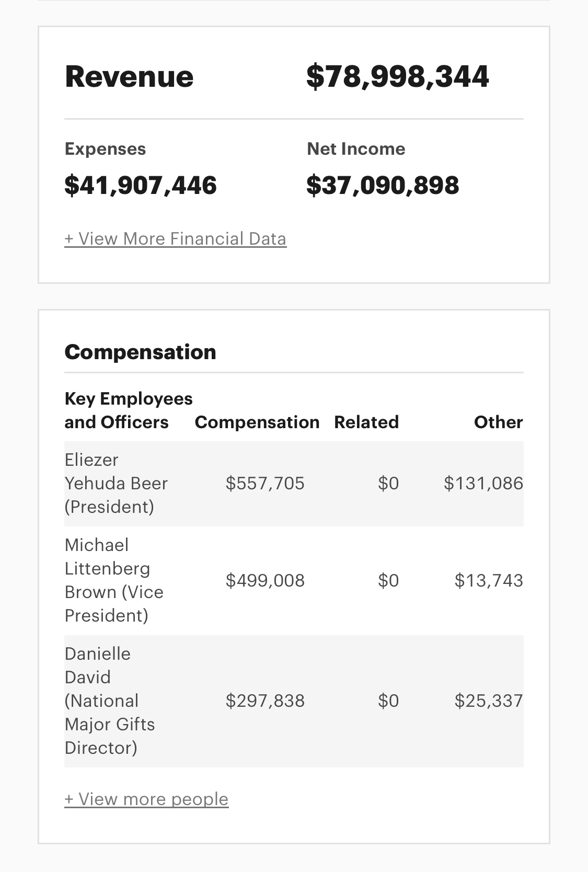Click the $499,008 compensation value
588x872 pixels.
(265, 580)
